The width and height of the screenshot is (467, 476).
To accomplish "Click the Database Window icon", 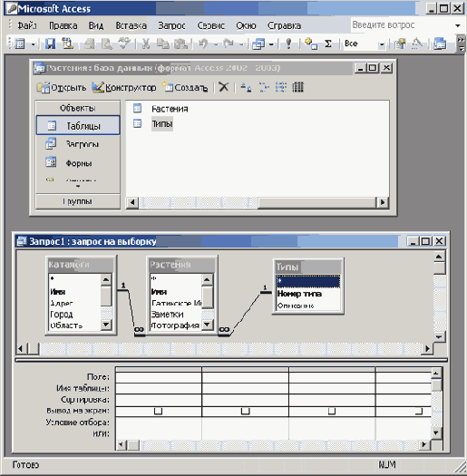I will pyautogui.click(x=440, y=44).
